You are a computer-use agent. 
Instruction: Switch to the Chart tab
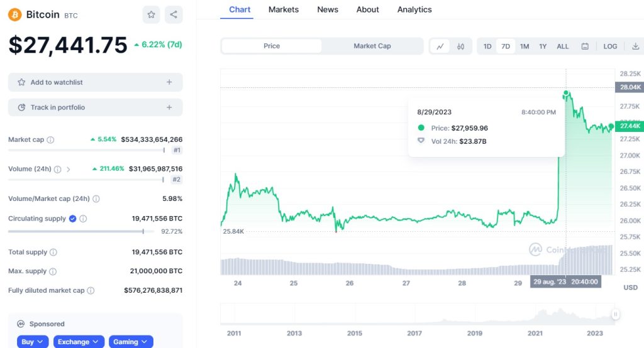(x=240, y=9)
